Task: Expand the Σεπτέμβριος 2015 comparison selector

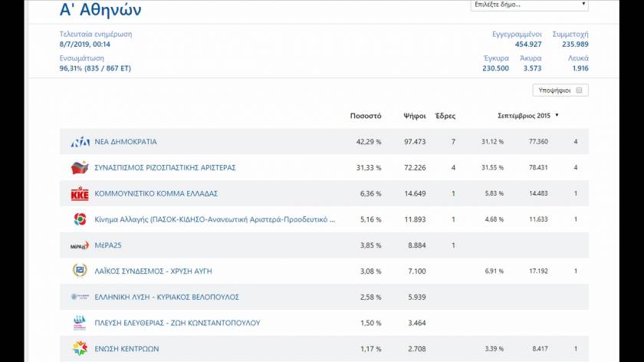Action: [528, 116]
